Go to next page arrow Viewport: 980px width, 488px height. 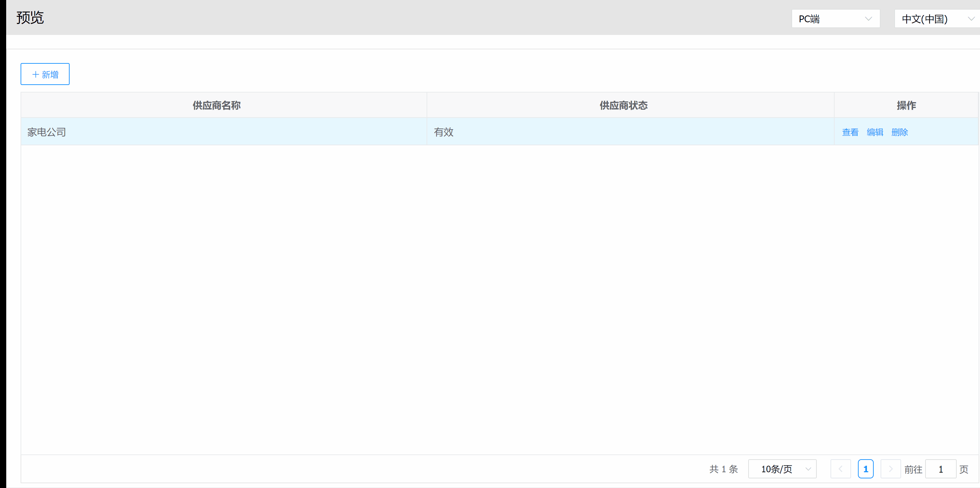click(890, 469)
